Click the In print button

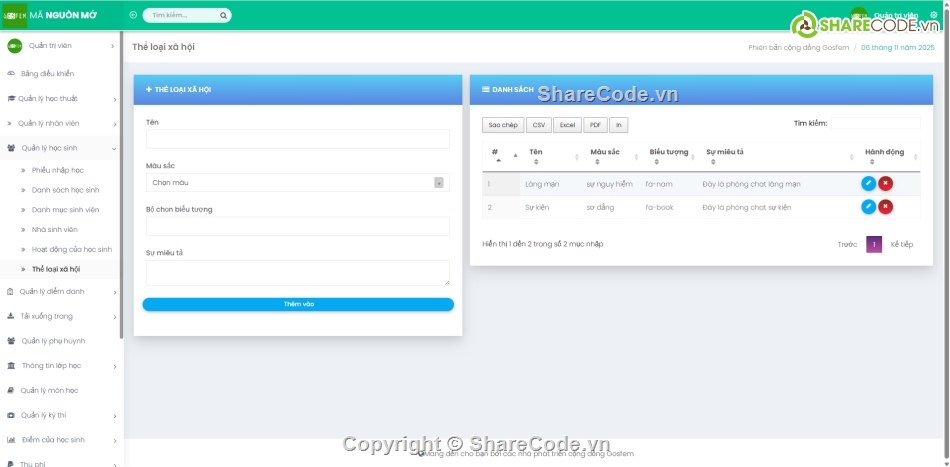coord(619,125)
